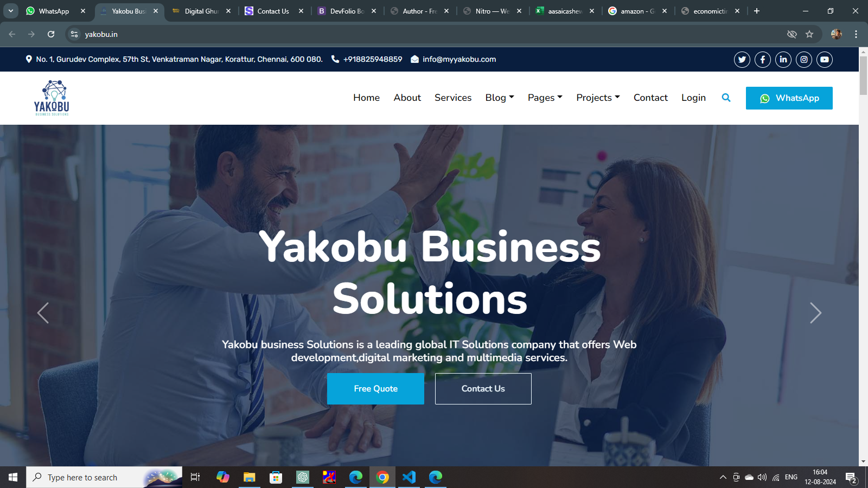
Task: Click the Yakobu logo
Action: [x=52, y=98]
